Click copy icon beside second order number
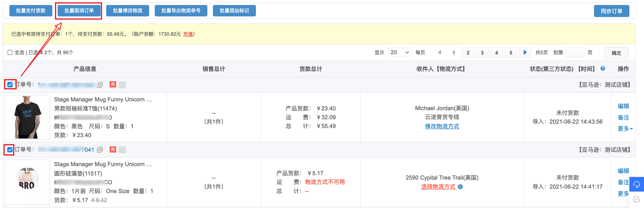 point(100,150)
